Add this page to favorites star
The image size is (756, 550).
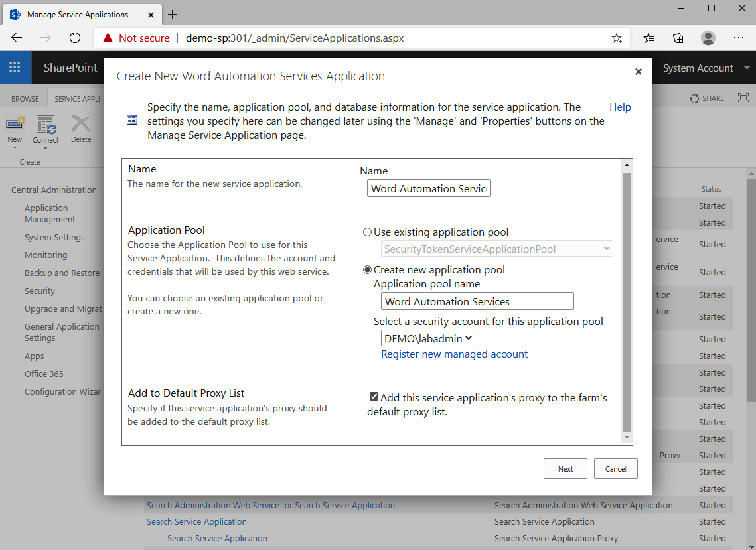pos(617,38)
